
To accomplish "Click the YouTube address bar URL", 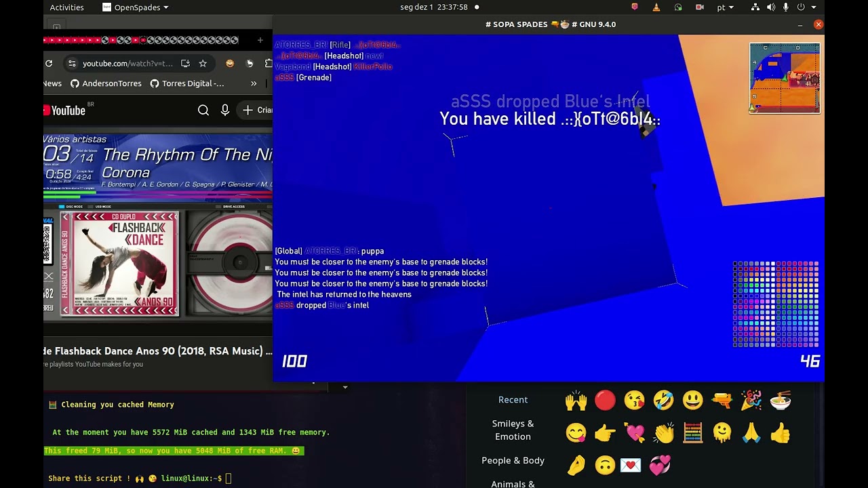I will pos(127,64).
